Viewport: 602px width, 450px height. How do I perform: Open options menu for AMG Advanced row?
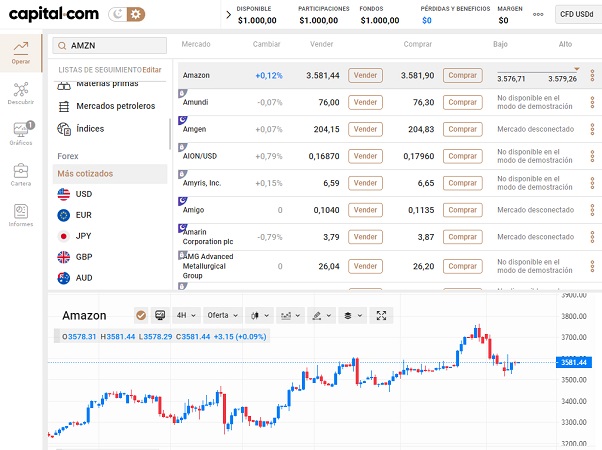click(x=592, y=266)
